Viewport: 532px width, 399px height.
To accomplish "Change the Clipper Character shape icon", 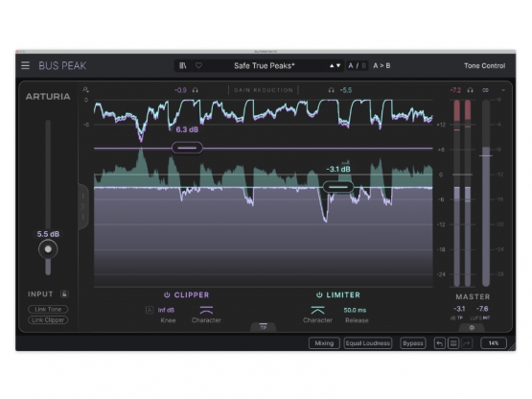I will [206, 310].
